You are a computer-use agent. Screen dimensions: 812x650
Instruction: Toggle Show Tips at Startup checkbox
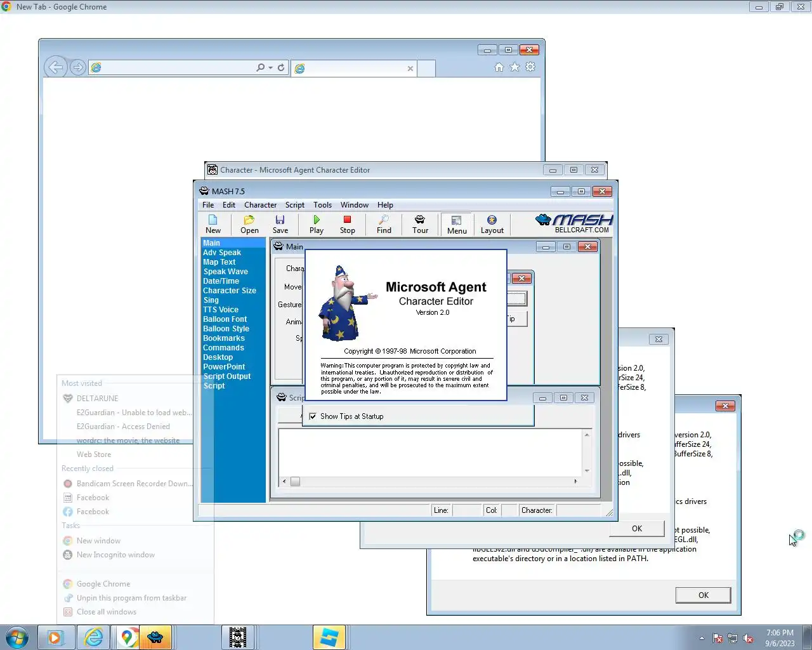click(312, 416)
